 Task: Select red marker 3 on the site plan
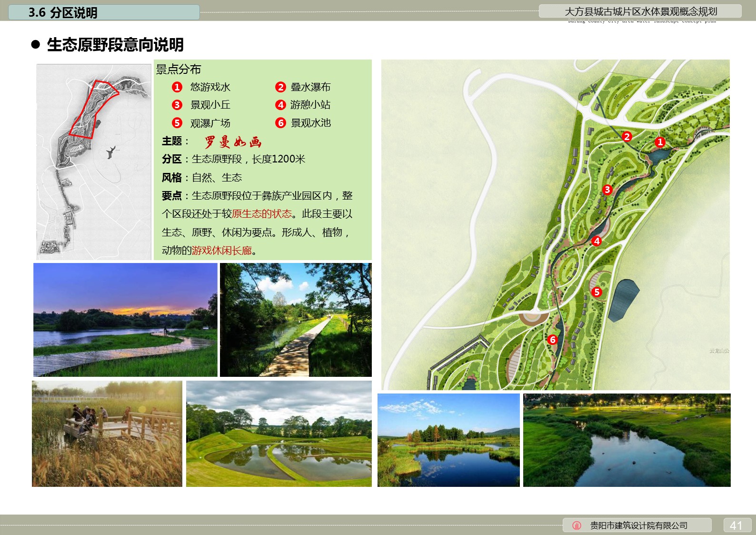[607, 190]
